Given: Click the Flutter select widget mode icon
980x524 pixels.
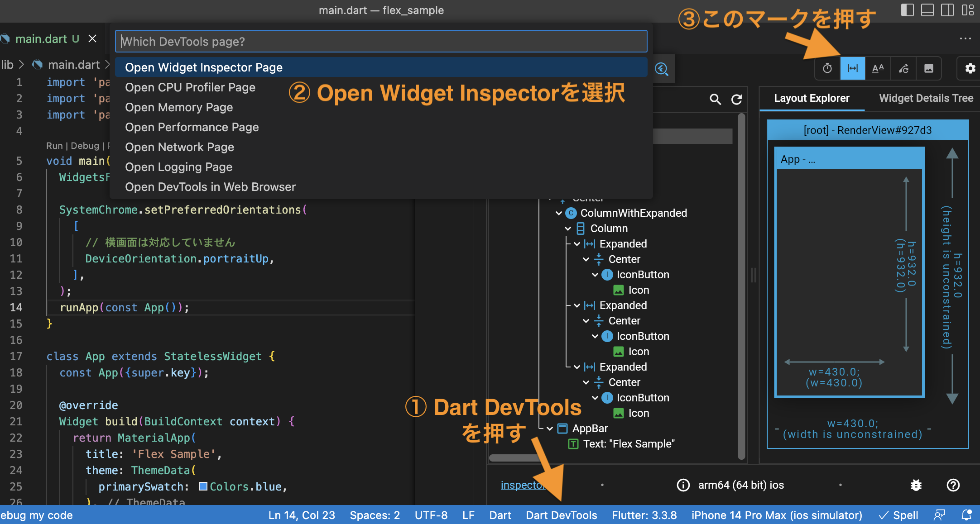Looking at the screenshot, I should [662, 69].
